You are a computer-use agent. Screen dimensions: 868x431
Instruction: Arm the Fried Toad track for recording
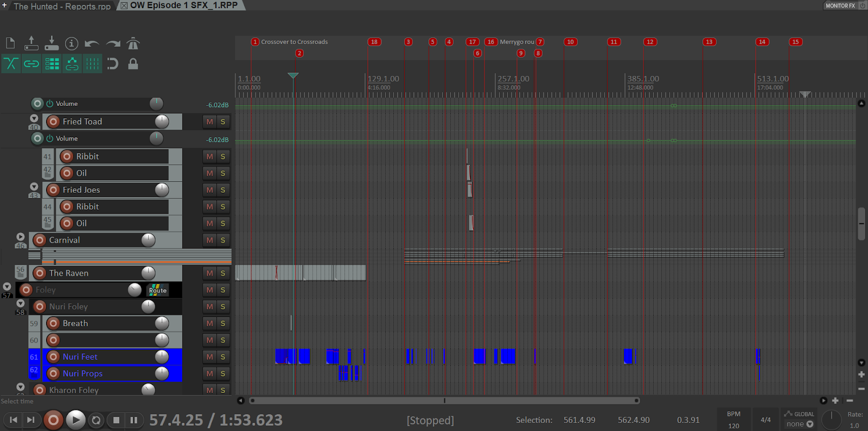click(x=53, y=122)
